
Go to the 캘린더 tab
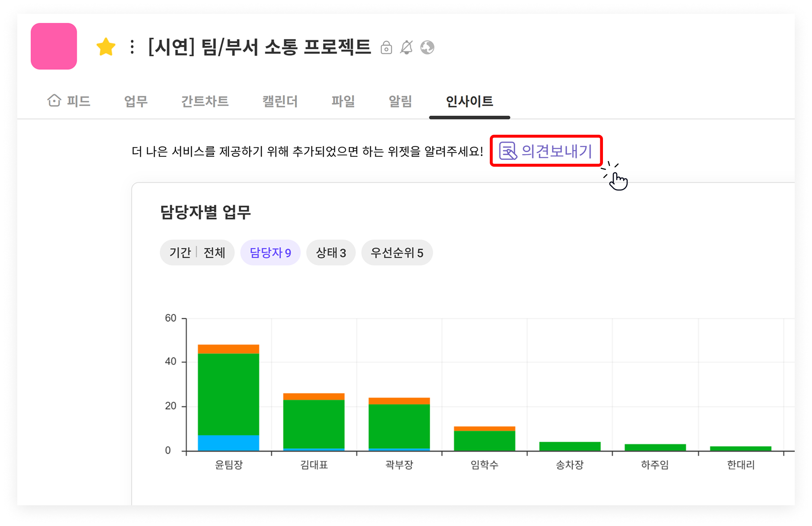280,101
